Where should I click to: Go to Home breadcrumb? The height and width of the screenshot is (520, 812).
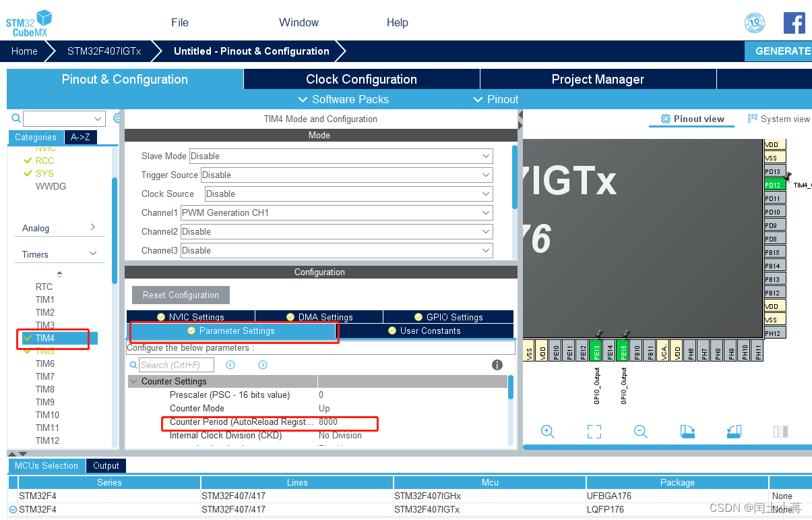(24, 51)
